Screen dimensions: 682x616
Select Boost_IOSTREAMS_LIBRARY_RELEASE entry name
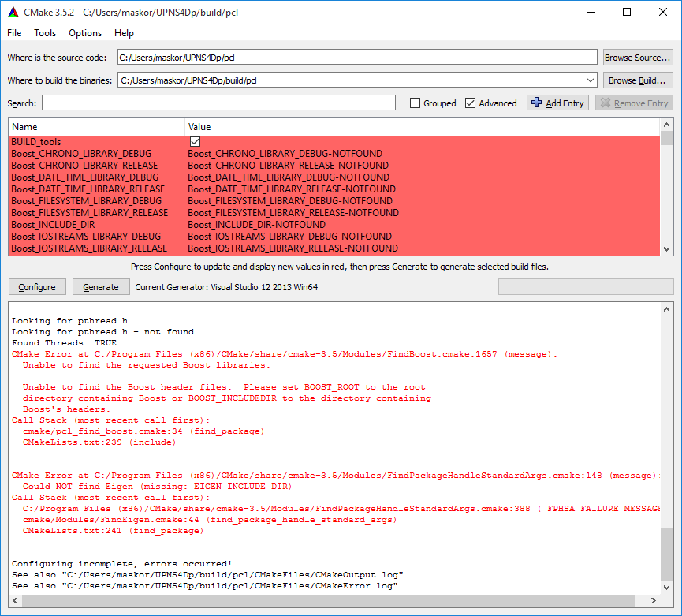pos(89,248)
